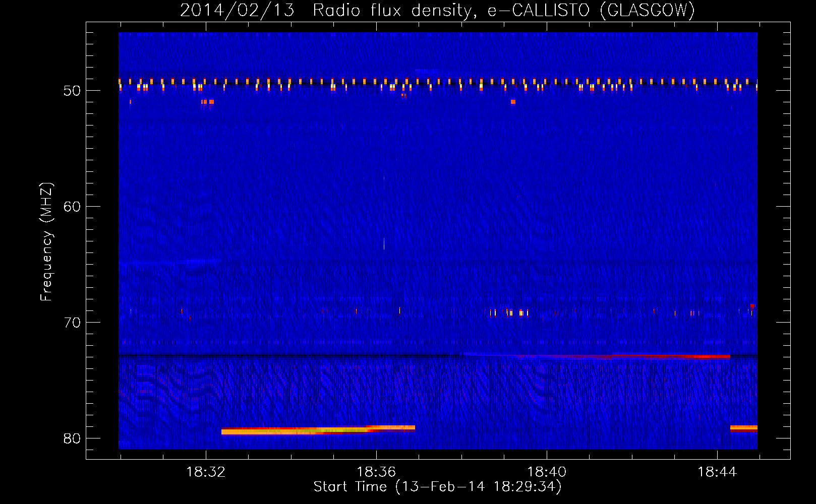
Task: Click the plot title '2014/02/13 Radio flux density'
Action: pos(326,10)
